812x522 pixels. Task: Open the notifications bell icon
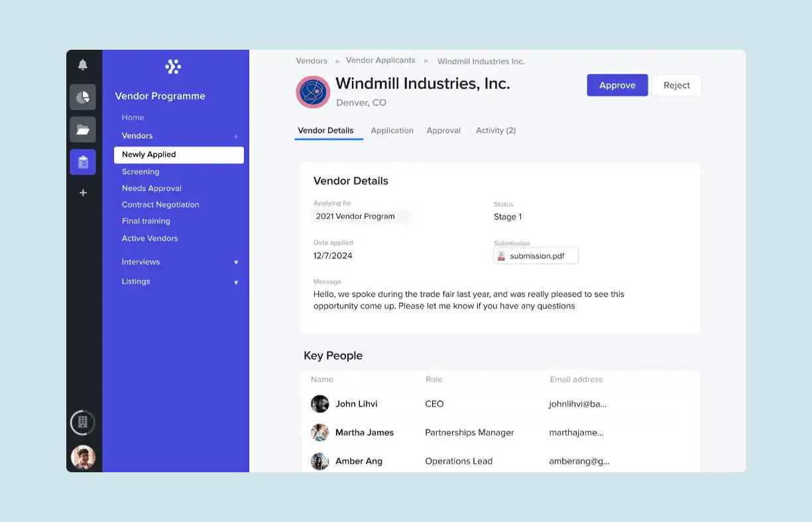[x=83, y=65]
